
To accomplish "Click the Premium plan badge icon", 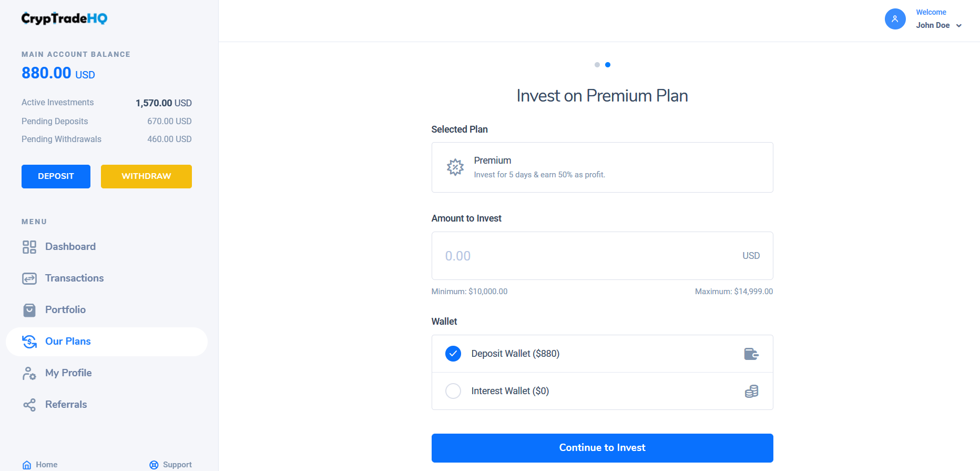I will [455, 167].
